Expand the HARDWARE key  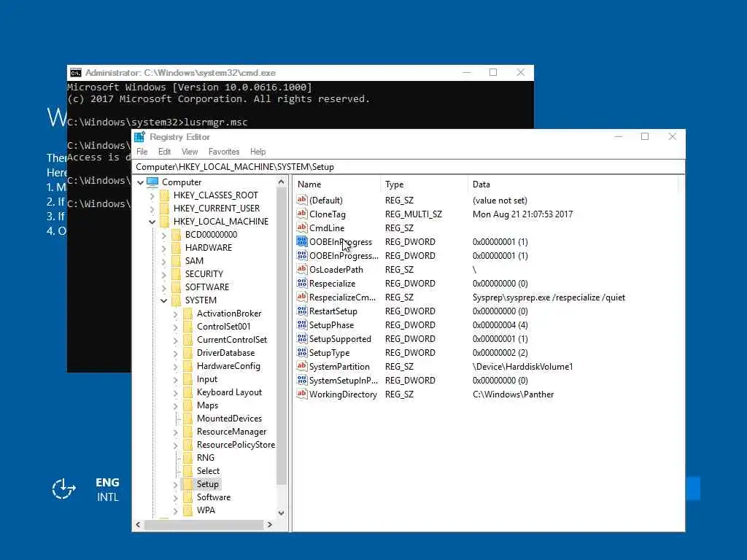(x=164, y=248)
